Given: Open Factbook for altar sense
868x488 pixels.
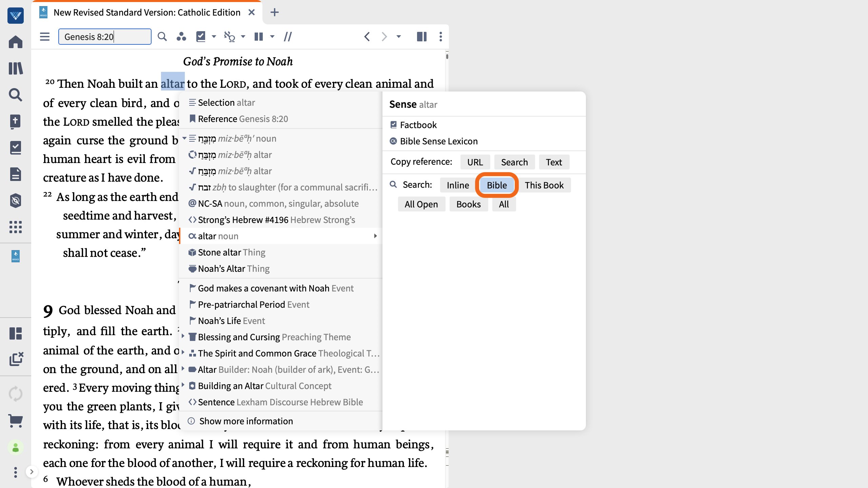Looking at the screenshot, I should click(x=418, y=125).
